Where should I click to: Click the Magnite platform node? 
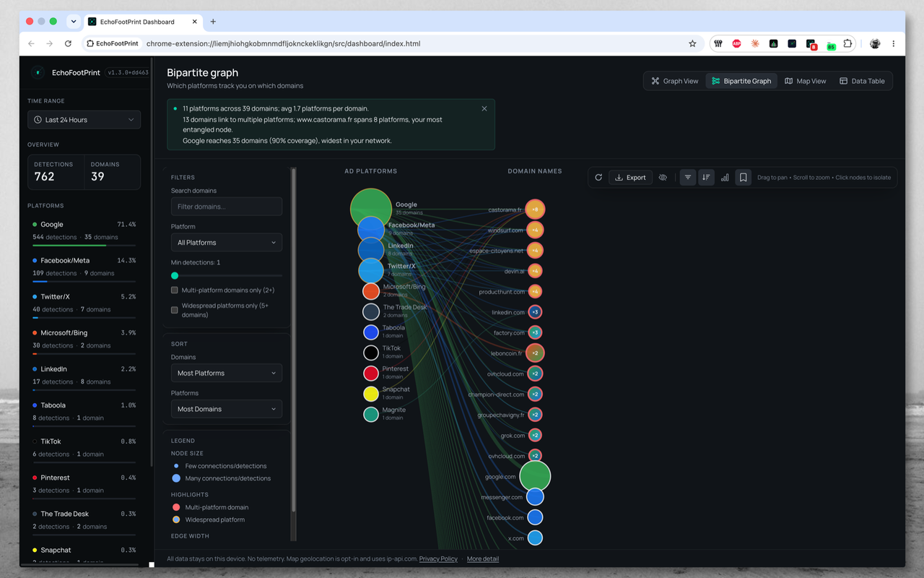(371, 415)
